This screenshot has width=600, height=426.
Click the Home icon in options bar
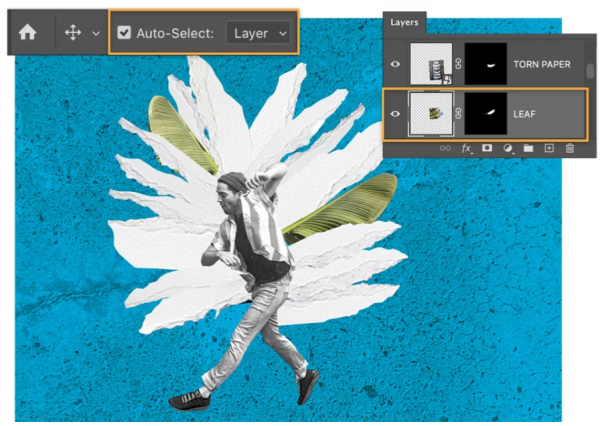click(27, 32)
